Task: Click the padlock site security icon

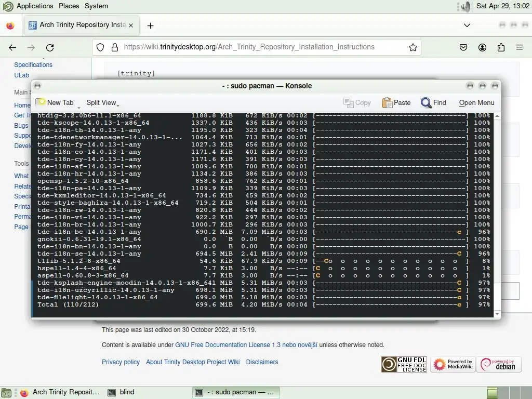Action: pyautogui.click(x=115, y=47)
